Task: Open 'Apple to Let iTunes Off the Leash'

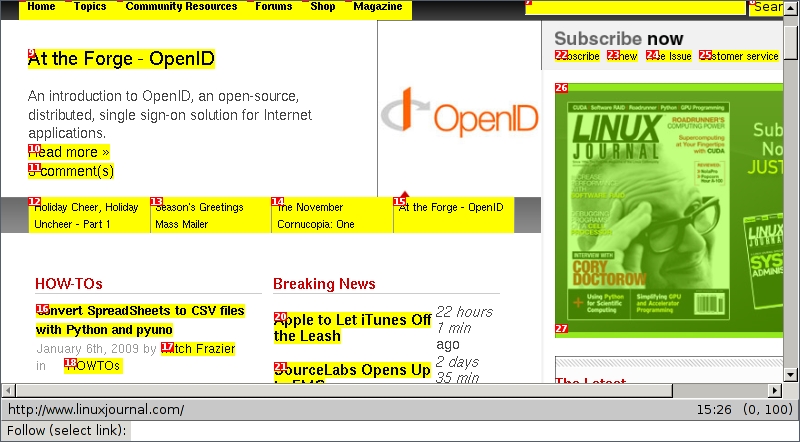Action: click(x=352, y=327)
